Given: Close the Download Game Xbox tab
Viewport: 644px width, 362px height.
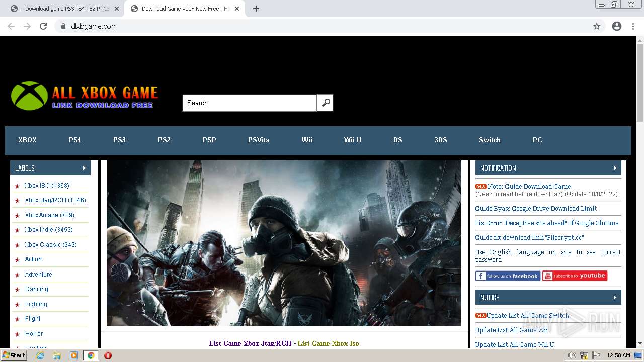Looking at the screenshot, I should point(237,9).
